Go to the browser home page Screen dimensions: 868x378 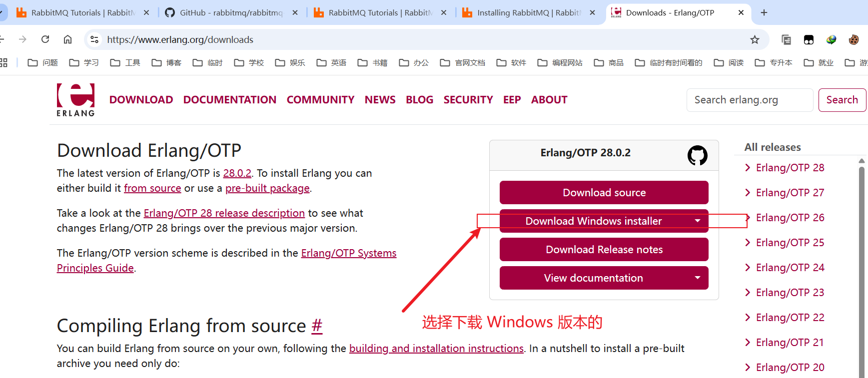67,39
